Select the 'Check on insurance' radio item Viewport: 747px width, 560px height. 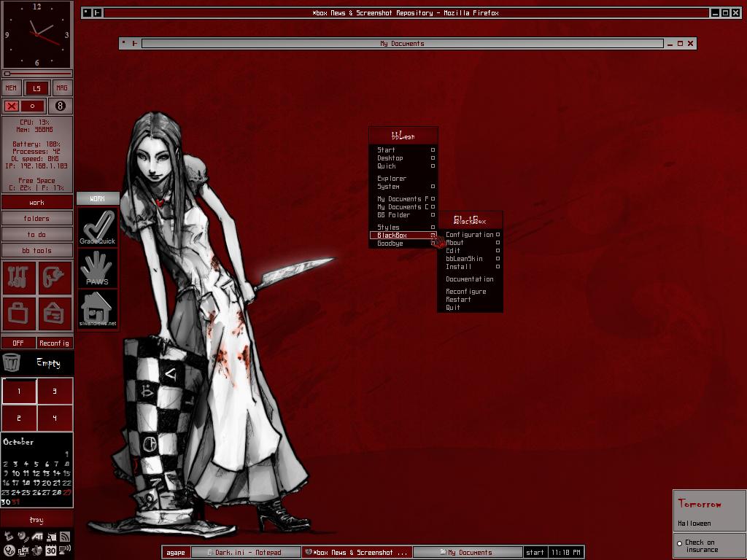tap(680, 543)
